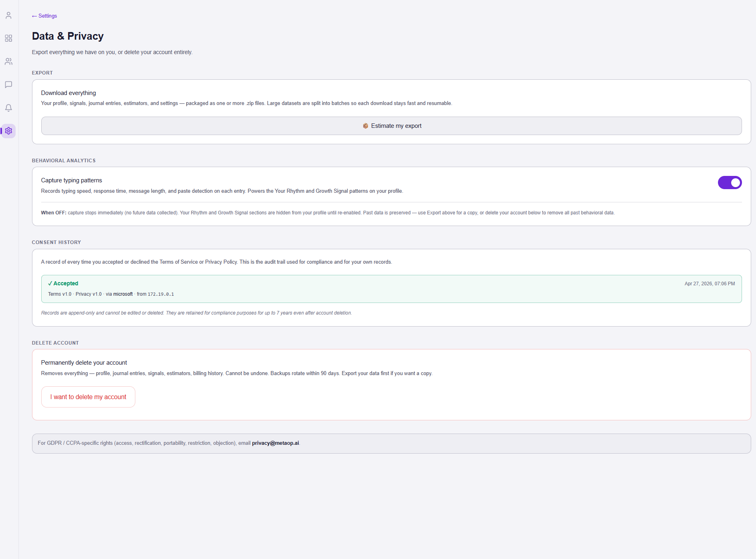Click the Accepted consent record entry
756x559 pixels.
click(x=391, y=289)
